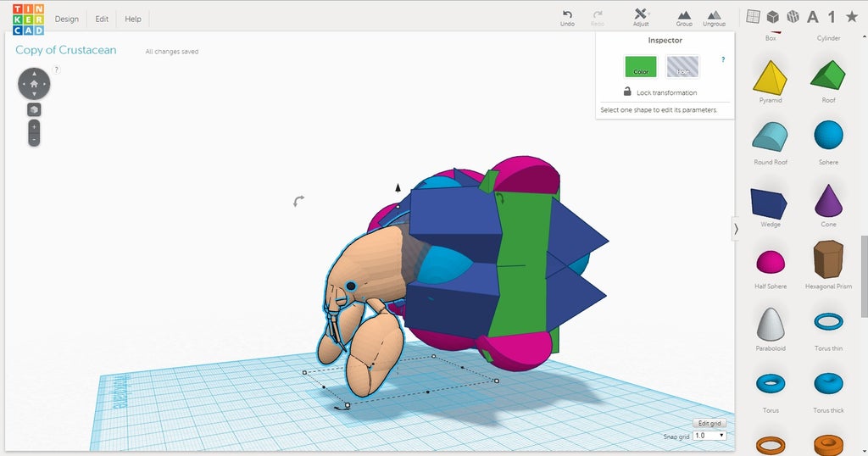Select the Hexagonal Prism shape
The width and height of the screenshot is (868, 456).
pyautogui.click(x=828, y=264)
